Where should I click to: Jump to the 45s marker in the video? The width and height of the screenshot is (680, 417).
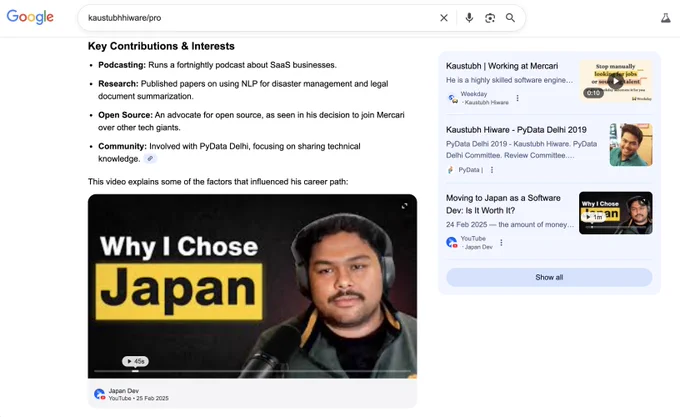coord(135,361)
